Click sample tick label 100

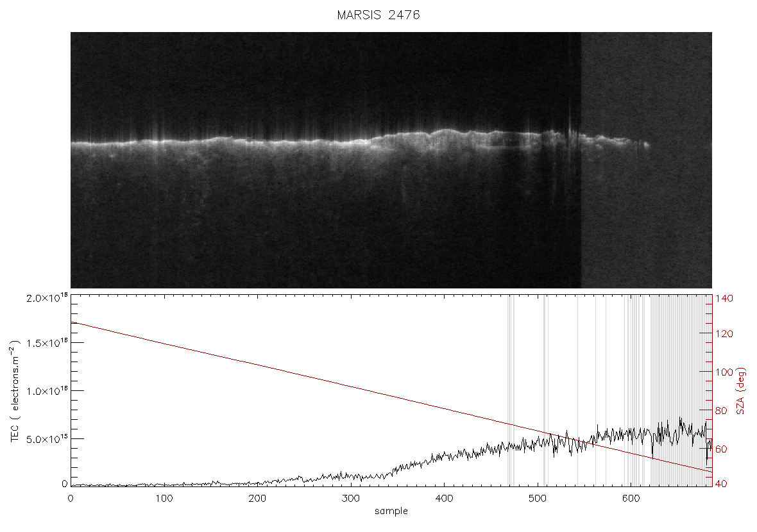(164, 499)
